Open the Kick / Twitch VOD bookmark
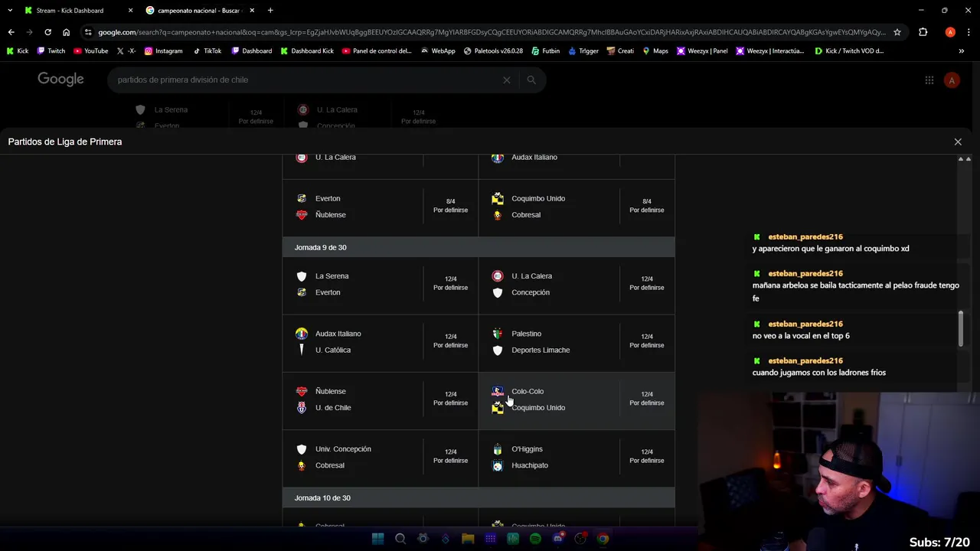 tap(849, 51)
